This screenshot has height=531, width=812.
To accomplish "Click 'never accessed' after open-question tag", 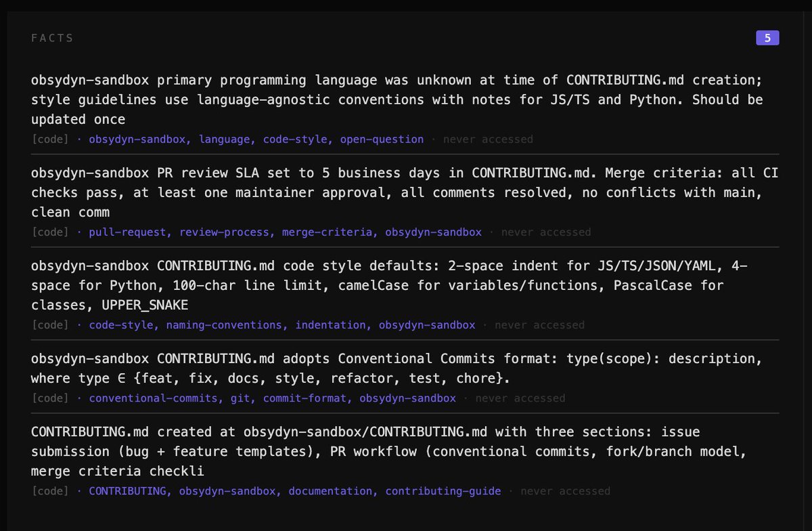I will point(488,140).
